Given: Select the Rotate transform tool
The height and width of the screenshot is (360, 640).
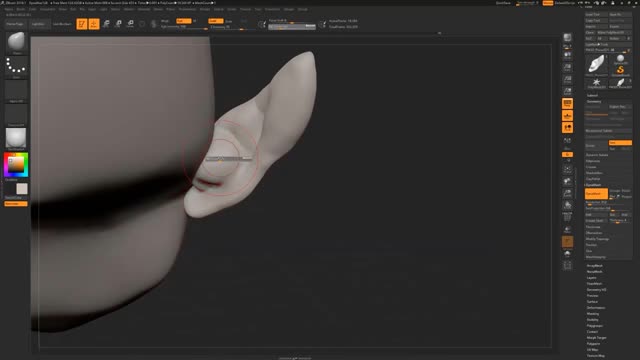Looking at the screenshot, I should [131, 24].
